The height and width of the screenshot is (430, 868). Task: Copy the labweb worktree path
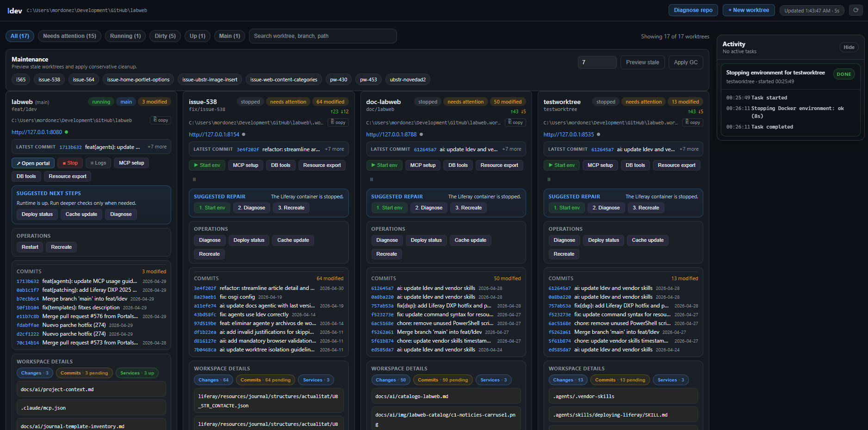tap(161, 120)
